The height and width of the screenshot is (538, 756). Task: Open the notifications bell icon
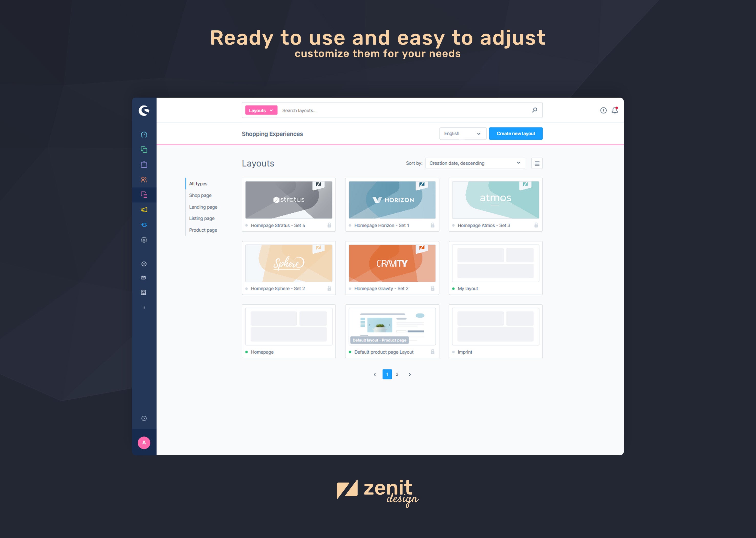tap(615, 110)
